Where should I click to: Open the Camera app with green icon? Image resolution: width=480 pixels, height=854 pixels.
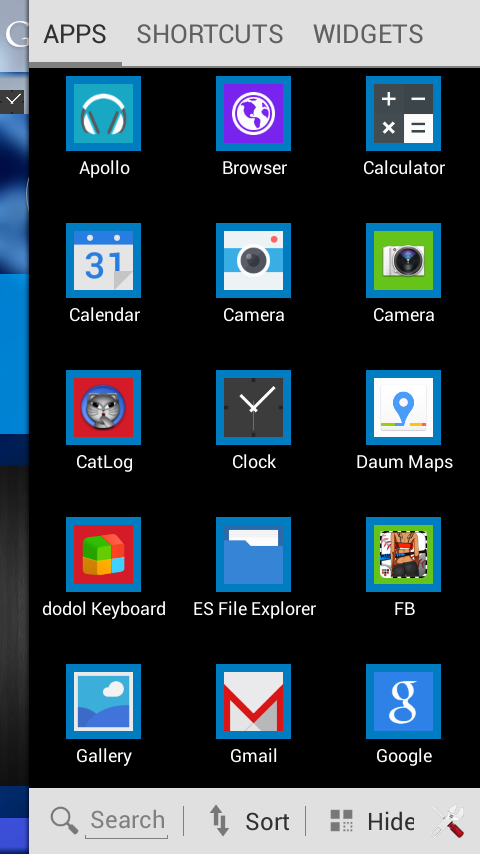click(x=403, y=260)
